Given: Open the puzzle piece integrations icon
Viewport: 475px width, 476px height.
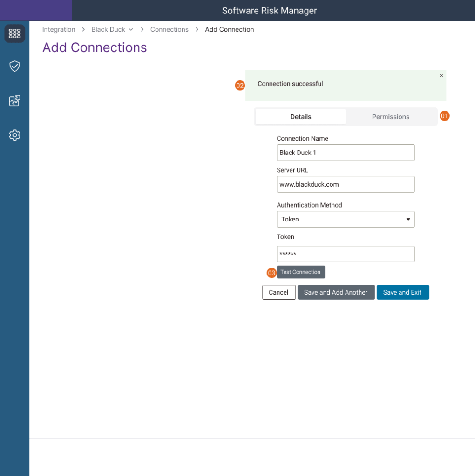Looking at the screenshot, I should (14, 101).
